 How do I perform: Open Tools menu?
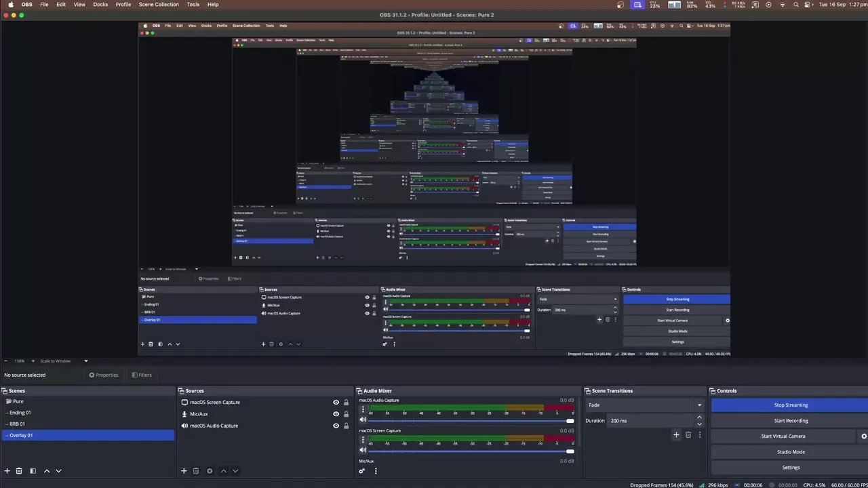(x=193, y=4)
